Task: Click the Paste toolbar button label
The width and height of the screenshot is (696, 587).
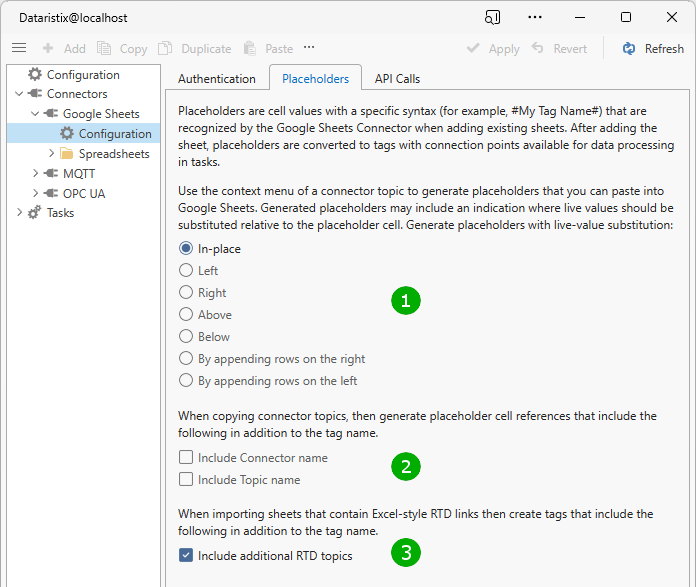Action: 279,48
